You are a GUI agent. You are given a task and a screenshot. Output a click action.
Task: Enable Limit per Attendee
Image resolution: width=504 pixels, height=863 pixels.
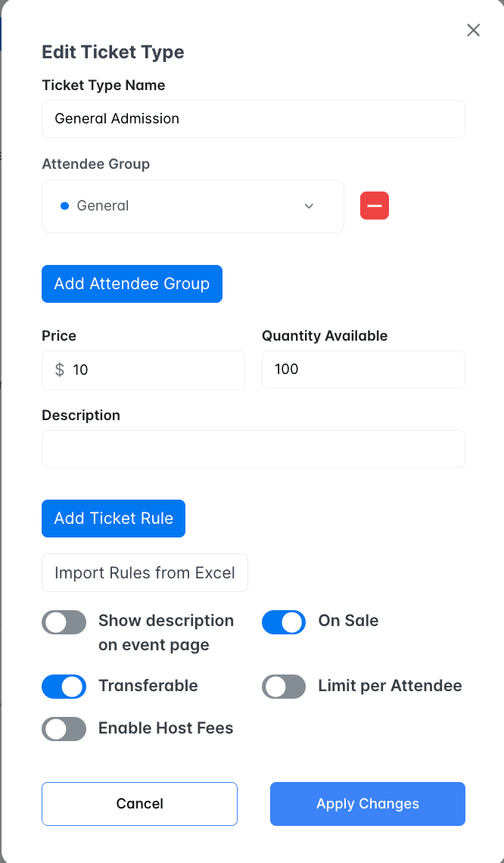tap(283, 687)
